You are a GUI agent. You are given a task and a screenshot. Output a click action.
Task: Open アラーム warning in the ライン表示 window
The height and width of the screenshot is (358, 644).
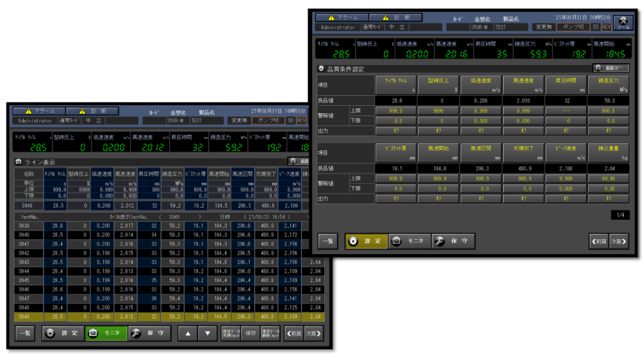coord(39,111)
